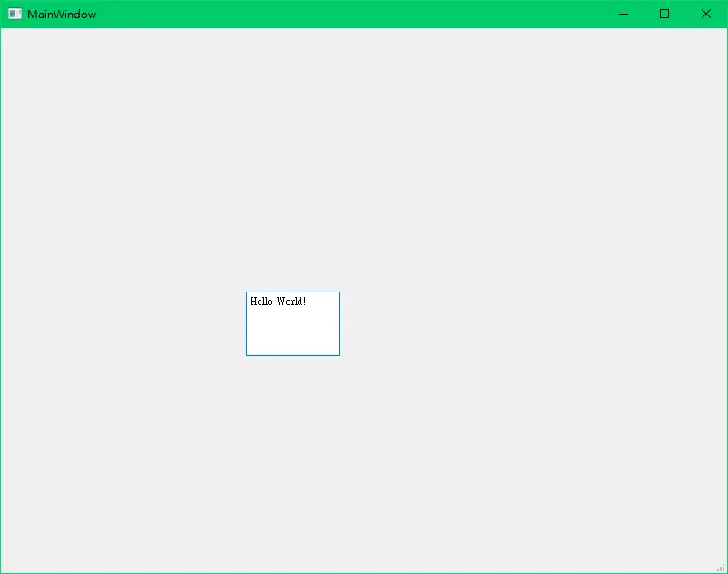Viewport: 728px width, 574px height.
Task: Click the word "World!" in text box
Action: [291, 302]
